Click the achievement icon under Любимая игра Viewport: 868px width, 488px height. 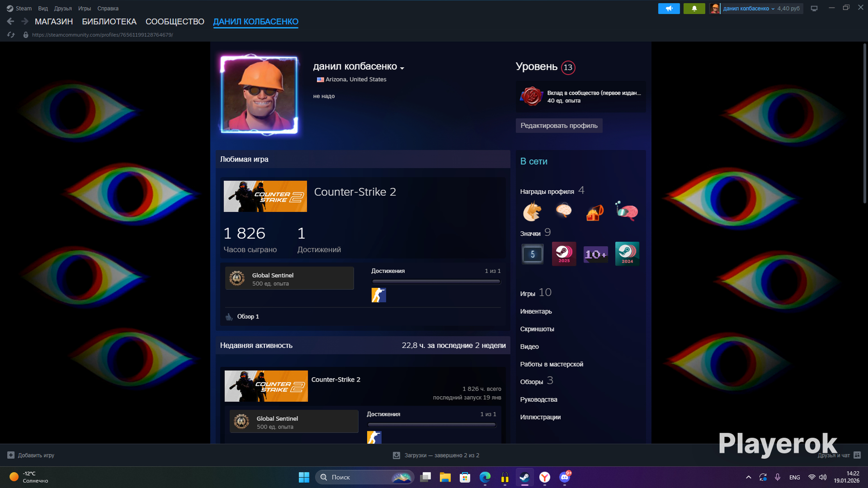[x=379, y=295]
